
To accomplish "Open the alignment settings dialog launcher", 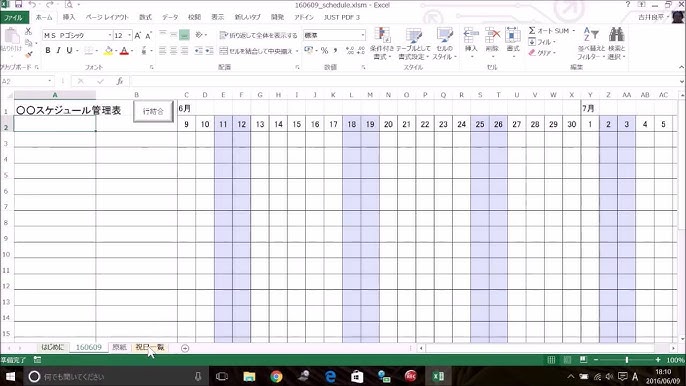I will coord(297,67).
